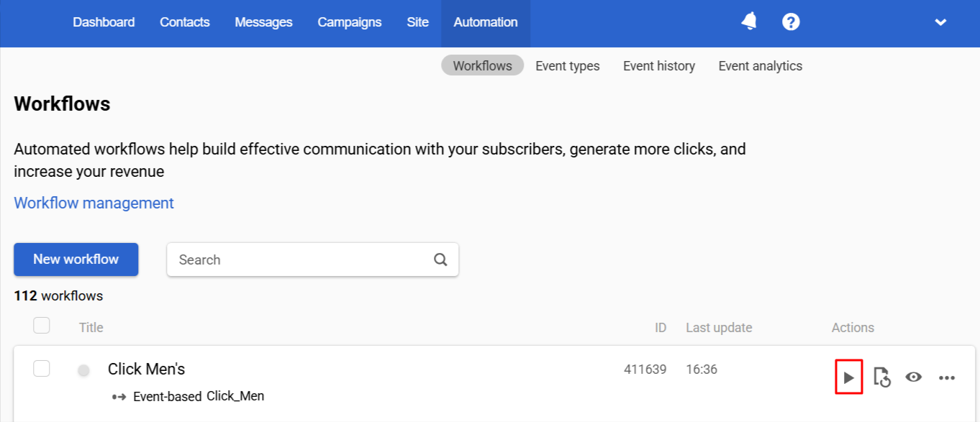The height and width of the screenshot is (422, 980).
Task: Click the 112 workflows count
Action: pyautogui.click(x=58, y=296)
